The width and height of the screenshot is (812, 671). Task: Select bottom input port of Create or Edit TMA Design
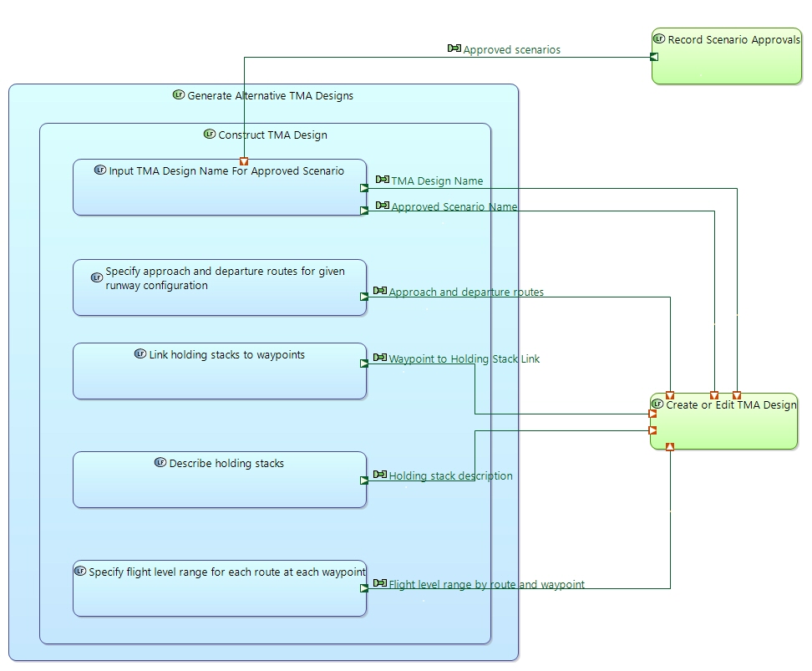(670, 447)
